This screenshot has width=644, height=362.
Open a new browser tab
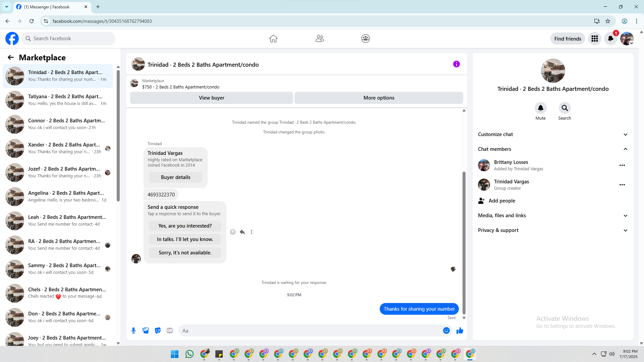98,7
